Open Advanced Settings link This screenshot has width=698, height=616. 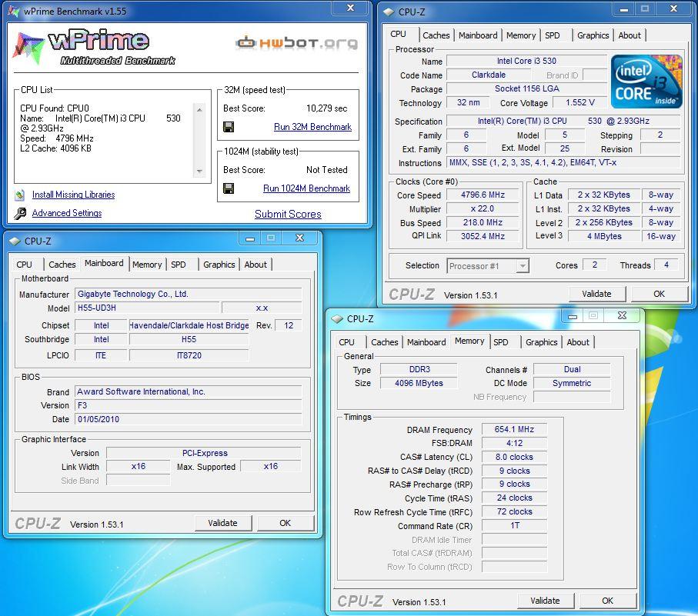67,213
